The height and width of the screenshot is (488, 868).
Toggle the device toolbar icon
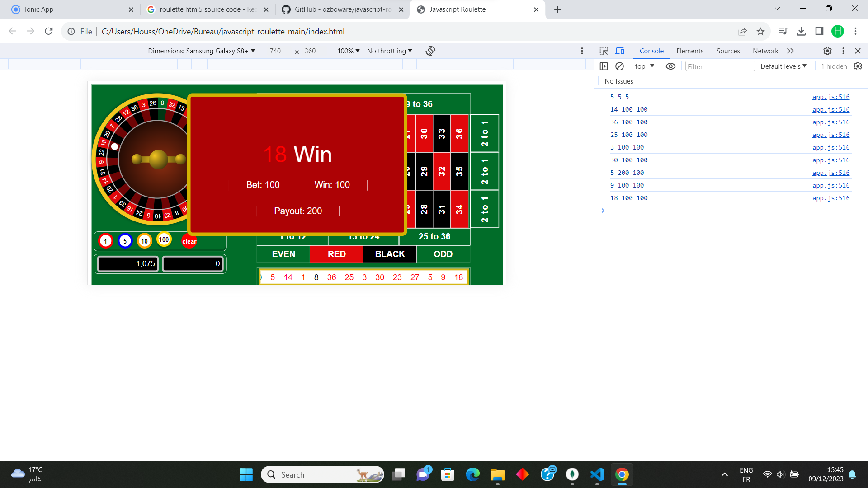tap(620, 51)
